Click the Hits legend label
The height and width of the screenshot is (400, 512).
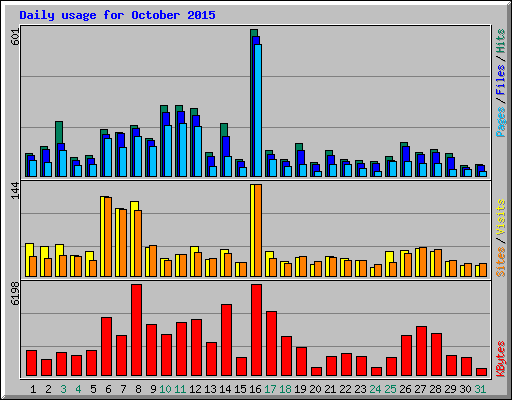tap(500, 41)
